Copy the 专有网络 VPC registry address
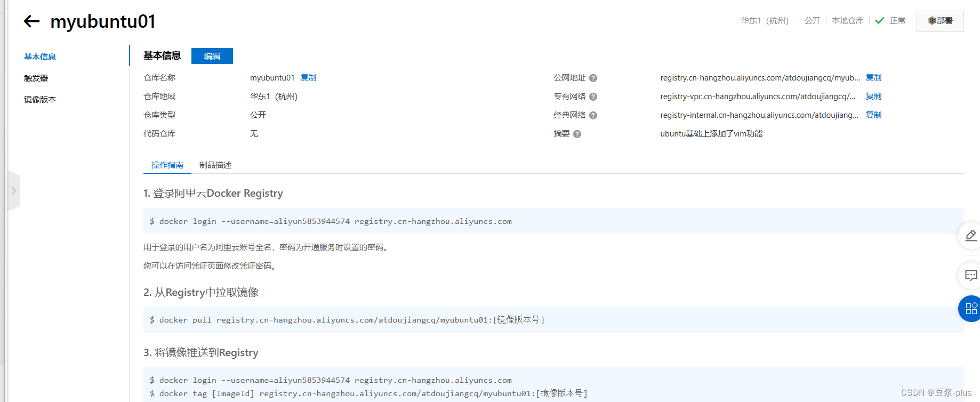980x402 pixels. (873, 97)
